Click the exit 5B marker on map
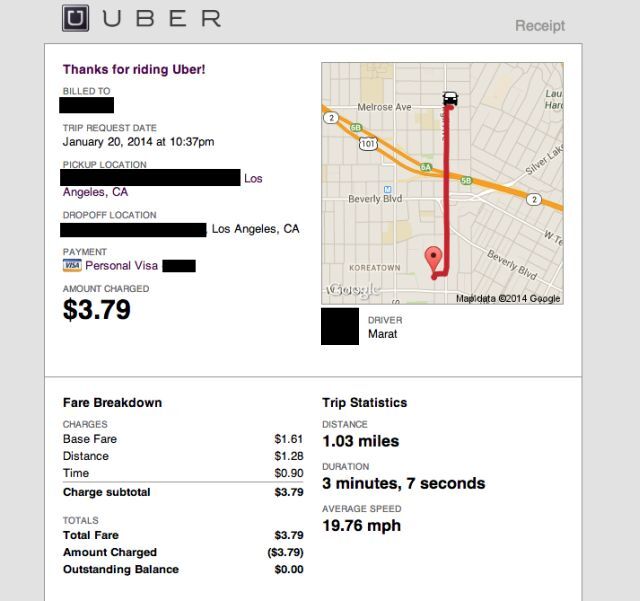This screenshot has height=601, width=640. tap(465, 181)
